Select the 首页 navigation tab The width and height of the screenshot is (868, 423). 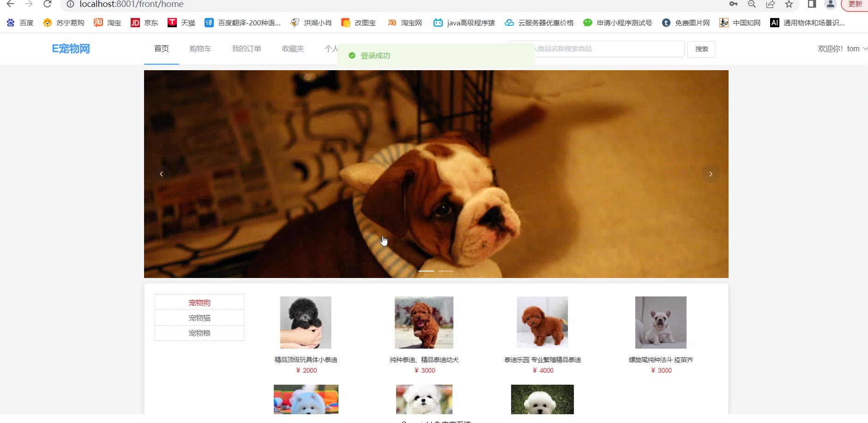pos(162,48)
